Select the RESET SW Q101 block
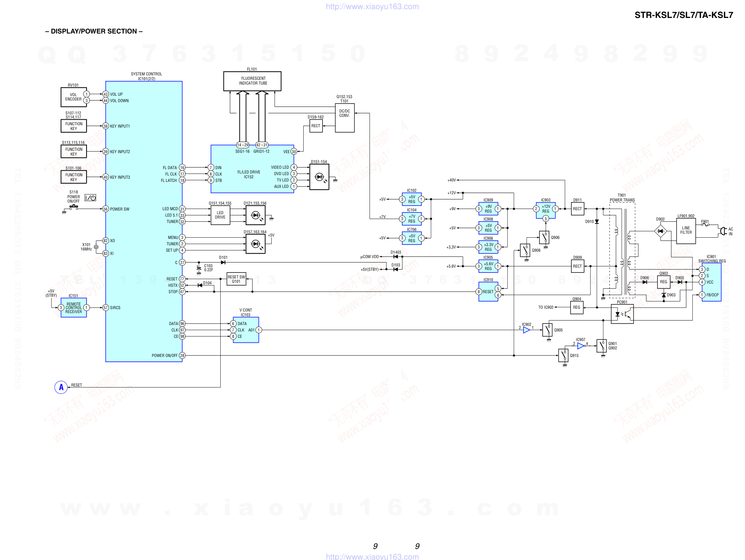This screenshot has height=560, width=745. 236,279
